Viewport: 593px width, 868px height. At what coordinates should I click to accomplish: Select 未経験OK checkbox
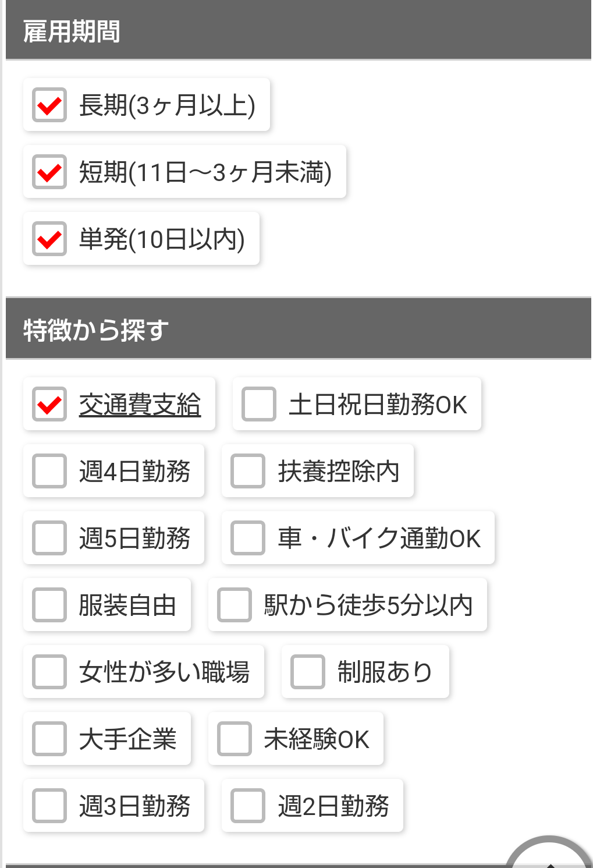click(235, 739)
